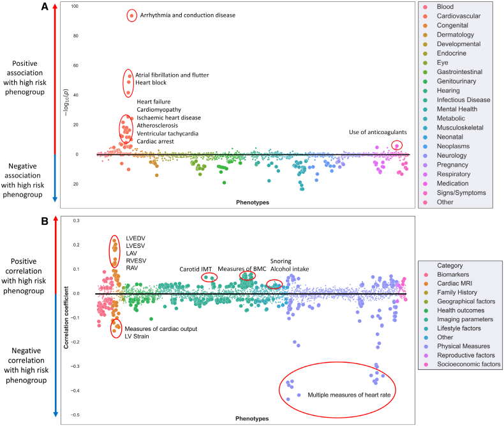Image resolution: width=504 pixels, height=426 pixels.
Task: Click Medication legend entry
Action: coord(452,184)
